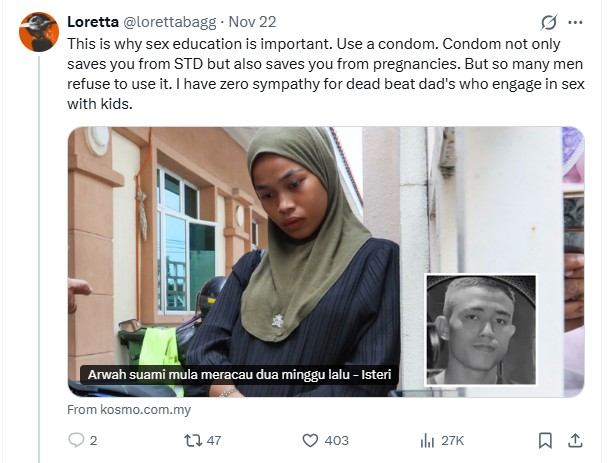Share the tweet with the upload arrow icon

coord(575,440)
